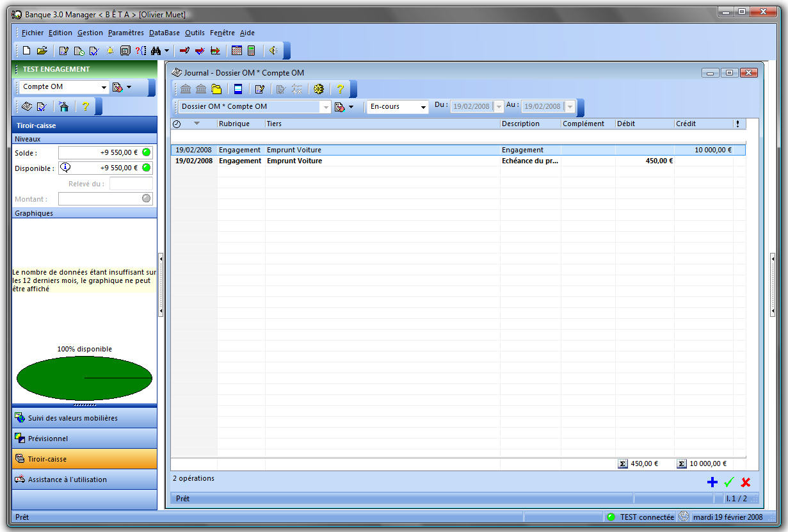Click the info icon beside Disponible amount
This screenshot has width=788, height=532.
(66, 168)
